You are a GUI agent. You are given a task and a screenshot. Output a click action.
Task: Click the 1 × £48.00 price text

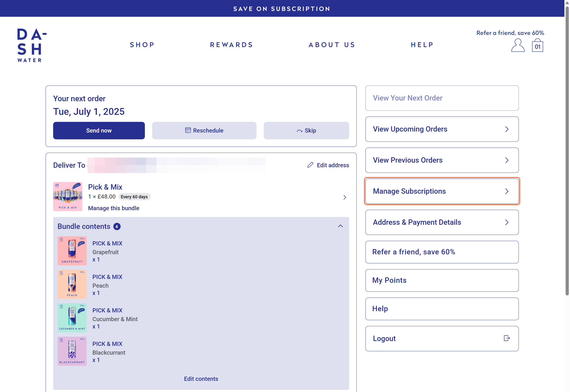[x=102, y=197]
